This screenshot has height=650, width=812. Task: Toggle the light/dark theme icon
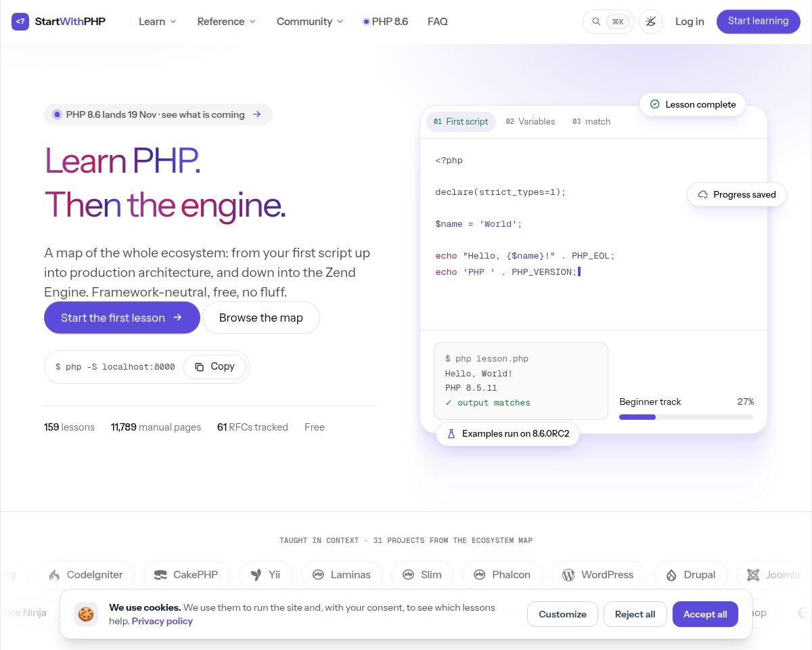click(x=651, y=22)
